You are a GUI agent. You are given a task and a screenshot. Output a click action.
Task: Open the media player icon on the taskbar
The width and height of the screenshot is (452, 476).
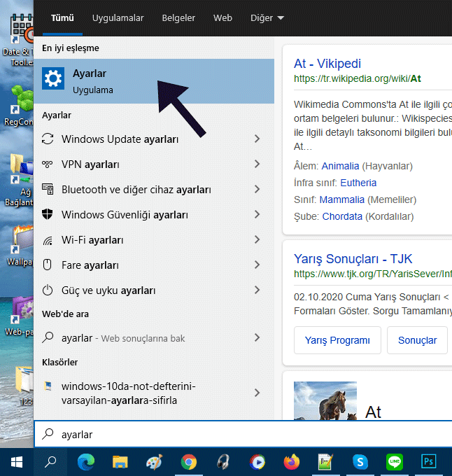point(257,462)
